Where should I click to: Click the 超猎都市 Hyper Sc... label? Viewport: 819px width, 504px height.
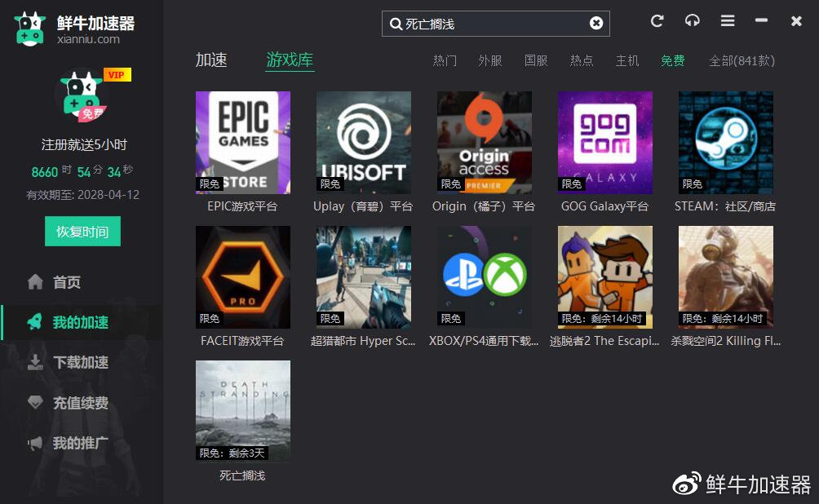click(363, 341)
